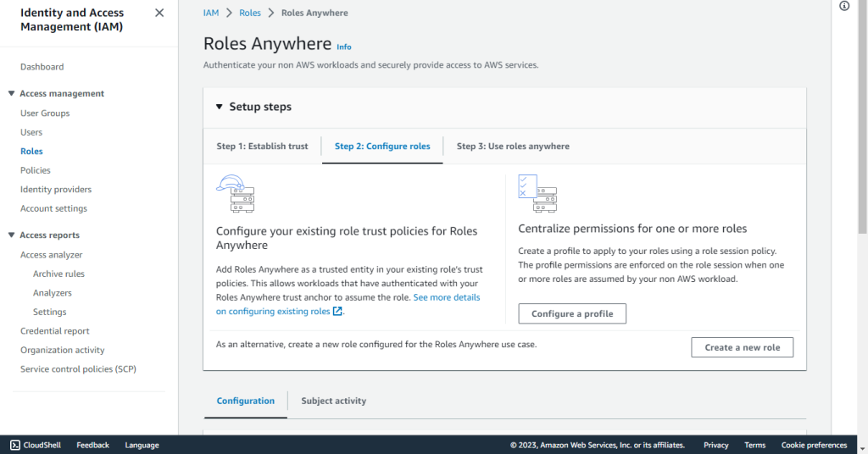Click the checklist server illustration
868x454 pixels.
537,194
